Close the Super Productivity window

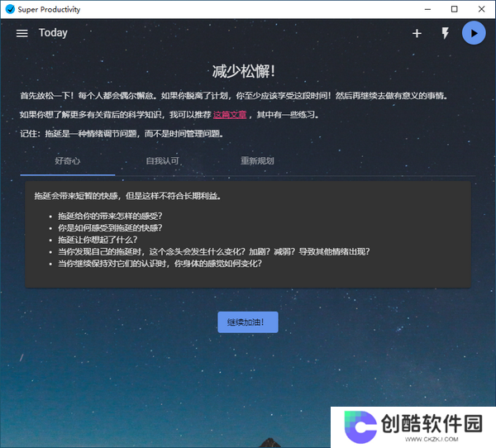coord(481,9)
